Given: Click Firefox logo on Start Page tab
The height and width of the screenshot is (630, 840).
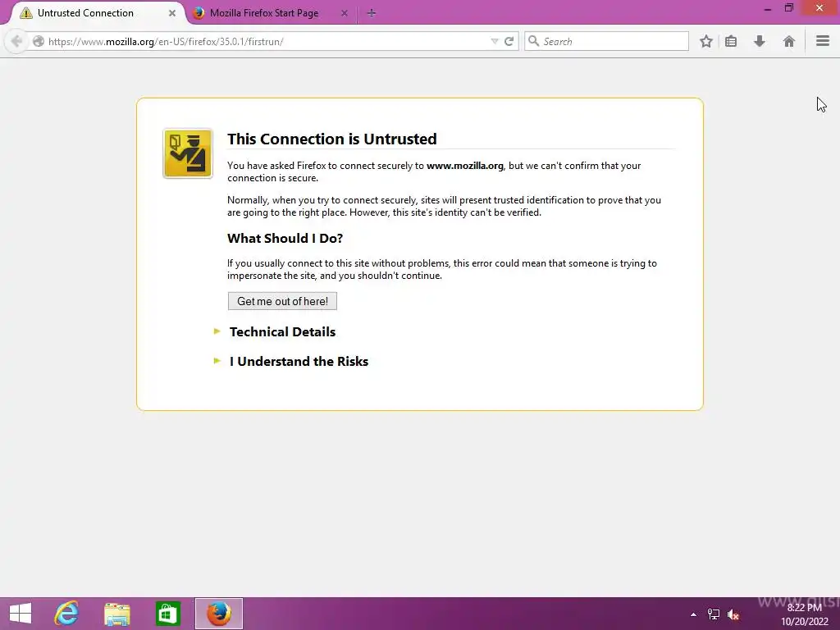Looking at the screenshot, I should [x=199, y=13].
